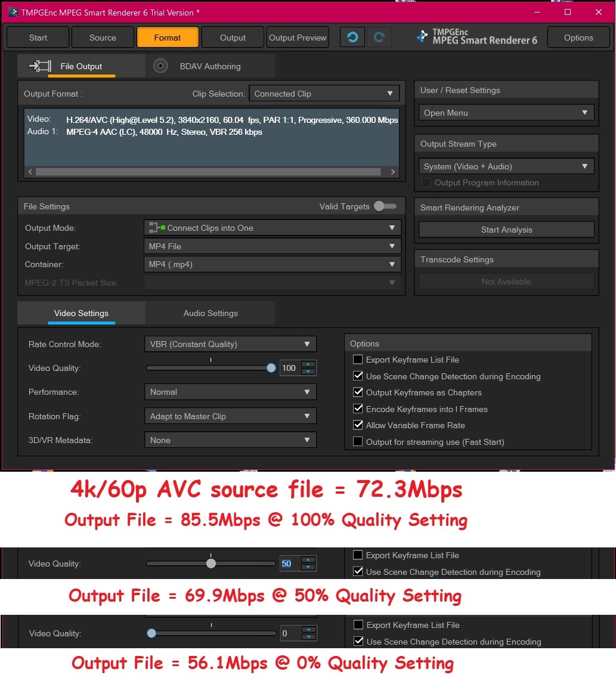Switch to BDAV Authoring tab

[211, 66]
